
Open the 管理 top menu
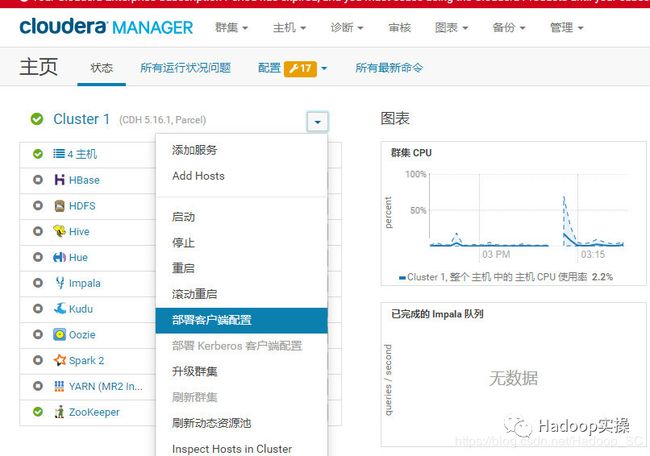tap(566, 27)
